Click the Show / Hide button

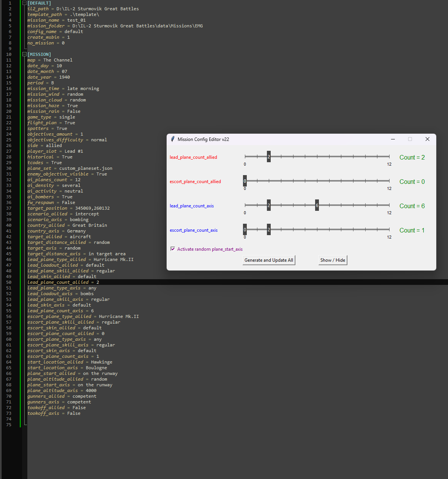pos(333,260)
